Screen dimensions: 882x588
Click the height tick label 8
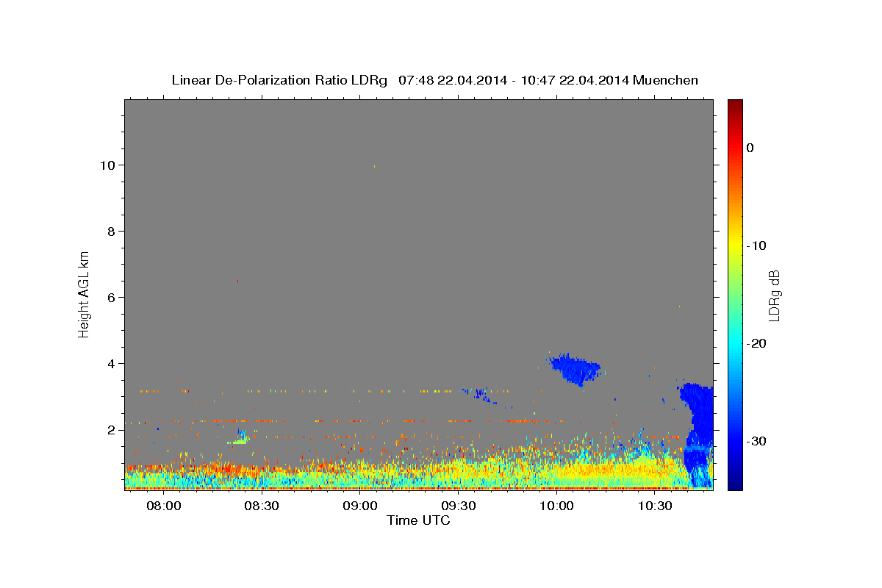click(x=112, y=232)
